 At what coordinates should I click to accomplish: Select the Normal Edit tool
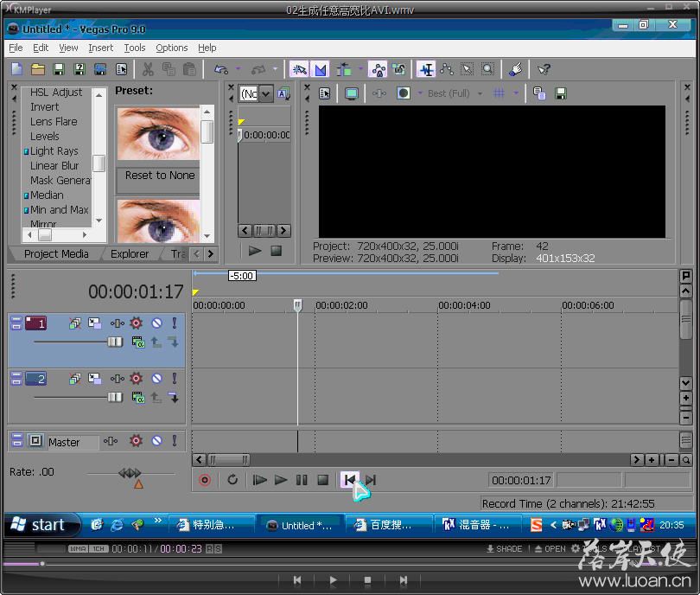426,69
